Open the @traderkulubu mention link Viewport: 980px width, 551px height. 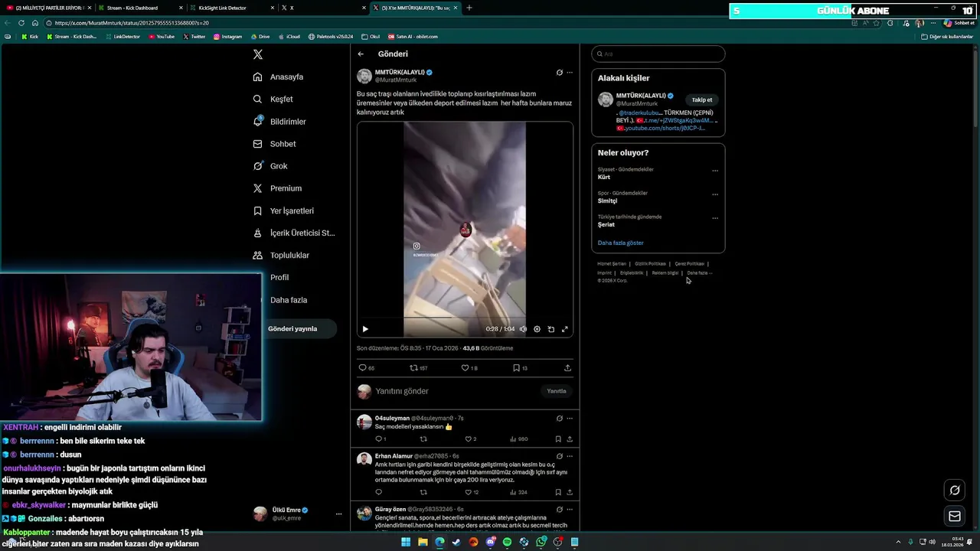pyautogui.click(x=640, y=112)
